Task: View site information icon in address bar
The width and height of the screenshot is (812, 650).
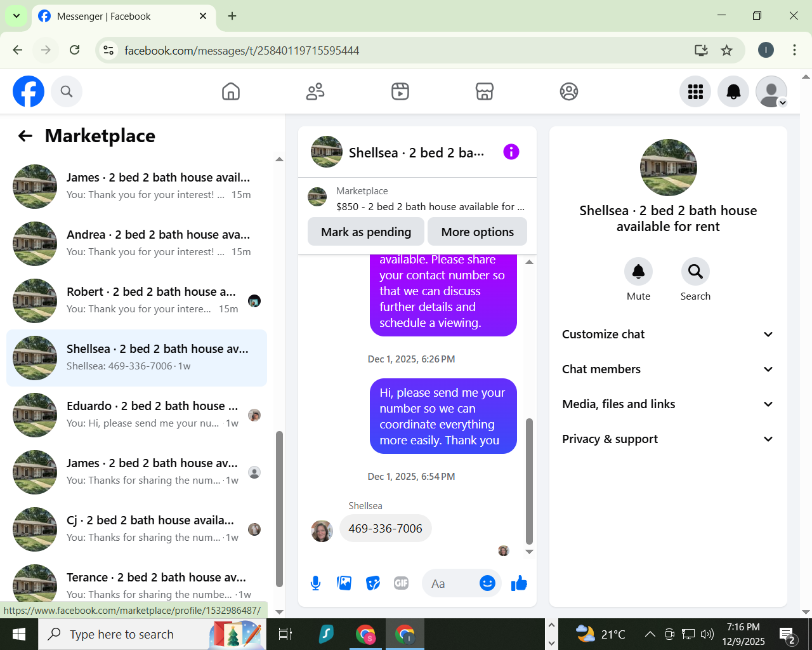Action: click(108, 50)
